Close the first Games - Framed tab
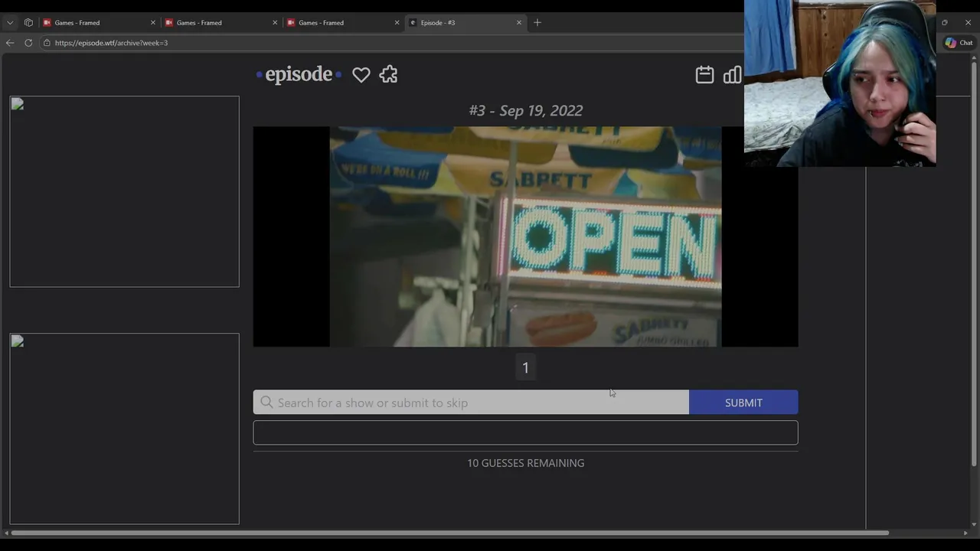The width and height of the screenshot is (980, 551). 152,23
